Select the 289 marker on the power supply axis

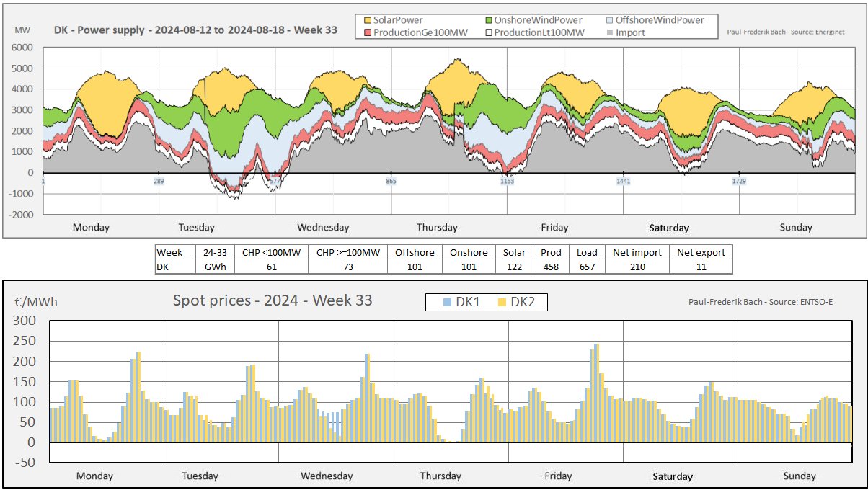click(x=159, y=182)
